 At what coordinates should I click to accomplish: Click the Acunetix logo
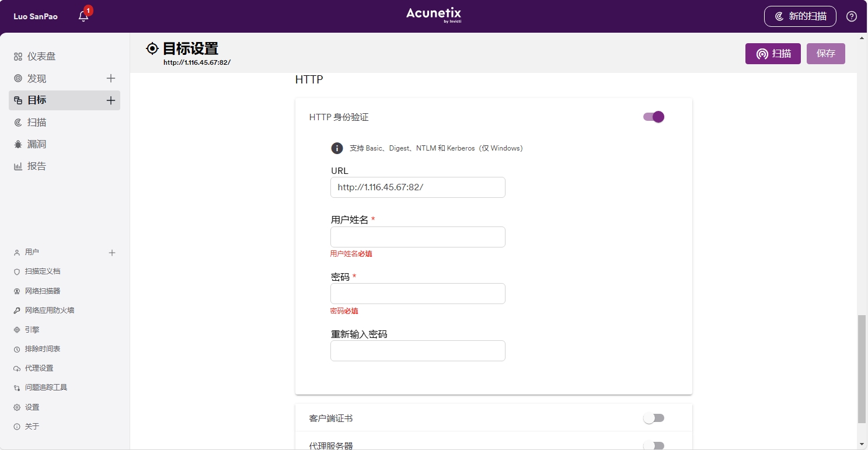434,15
